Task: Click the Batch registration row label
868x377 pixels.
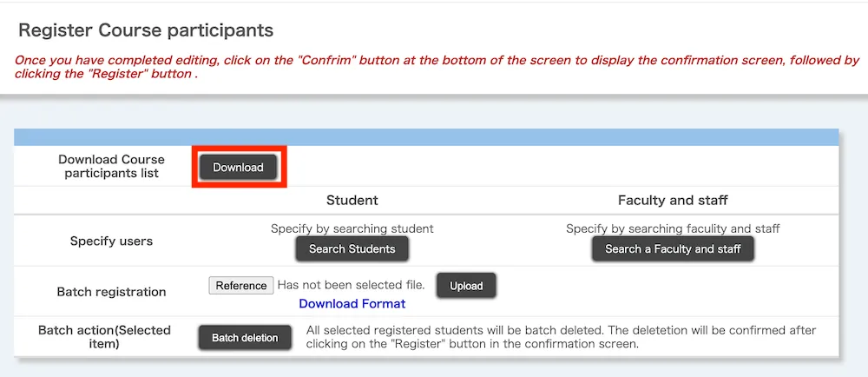Action: point(111,292)
